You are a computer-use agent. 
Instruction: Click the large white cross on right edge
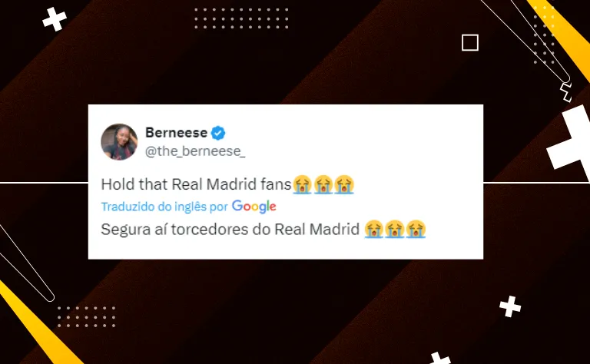[x=570, y=141]
